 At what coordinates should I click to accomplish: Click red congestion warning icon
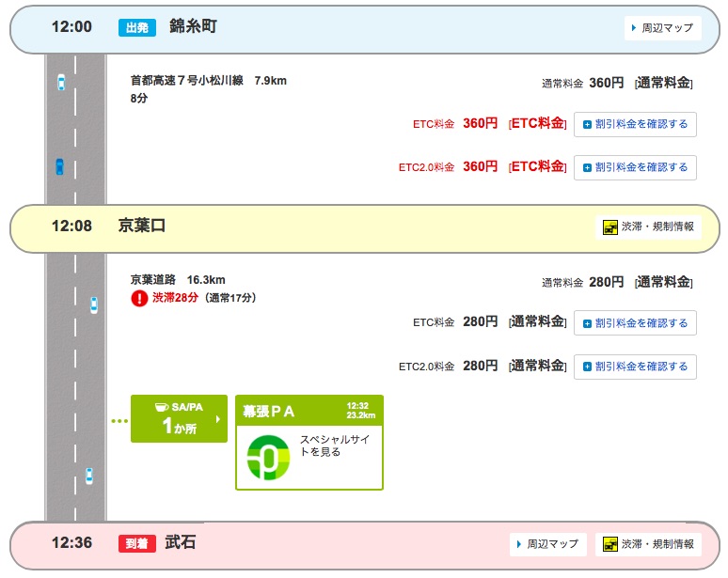(139, 298)
